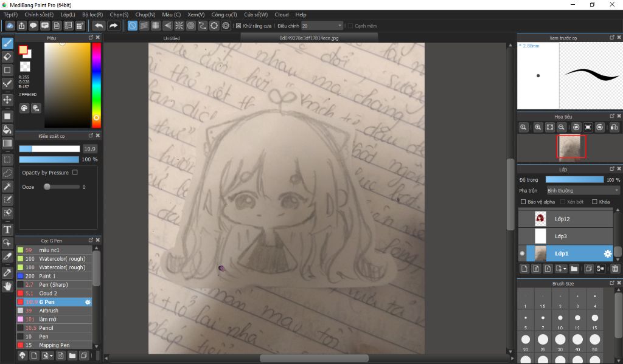This screenshot has width=623, height=364.
Task: Delete the layer using the trash icon
Action: tap(615, 269)
